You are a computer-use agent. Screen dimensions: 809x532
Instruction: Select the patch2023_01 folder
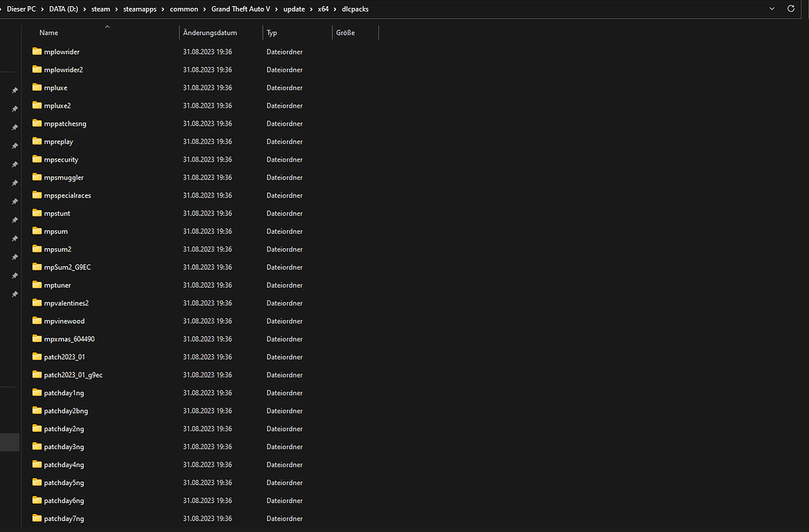point(65,357)
